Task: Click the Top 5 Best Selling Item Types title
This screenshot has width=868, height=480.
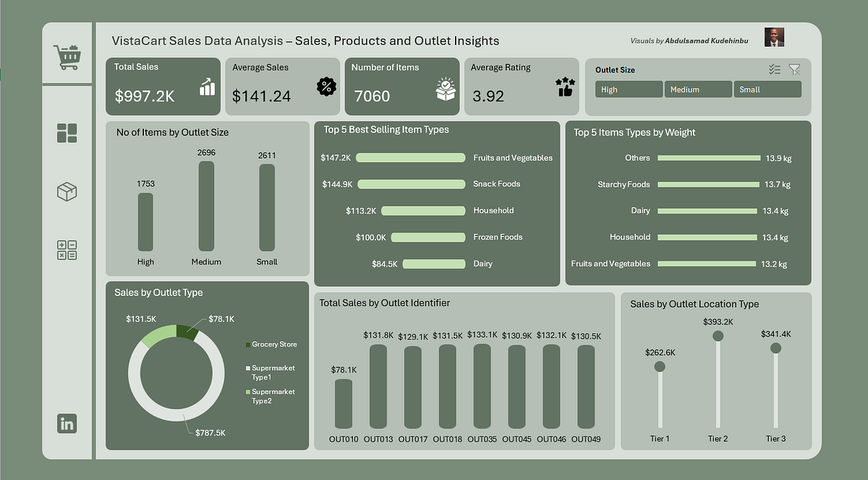Action: (x=386, y=130)
